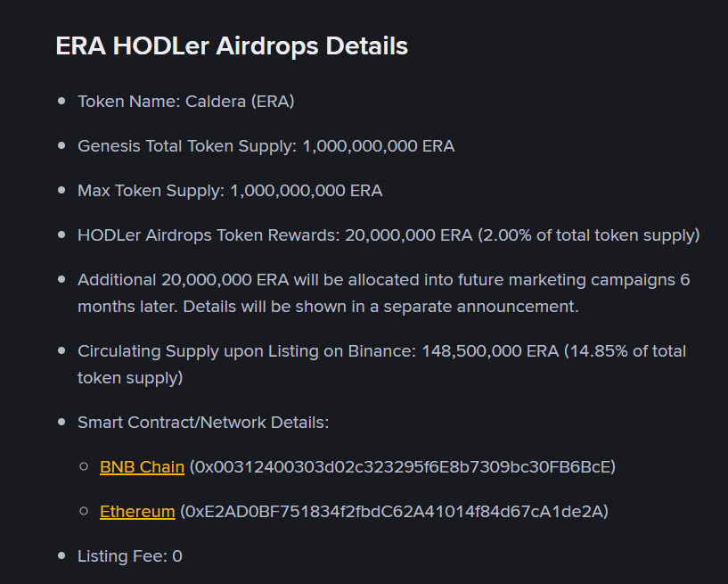Image resolution: width=728 pixels, height=584 pixels.
Task: Click the Ethereum contract address text
Action: [x=394, y=512]
